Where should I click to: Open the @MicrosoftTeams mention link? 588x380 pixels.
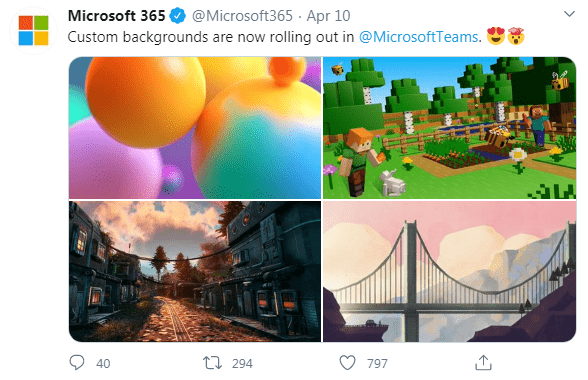[x=418, y=37]
